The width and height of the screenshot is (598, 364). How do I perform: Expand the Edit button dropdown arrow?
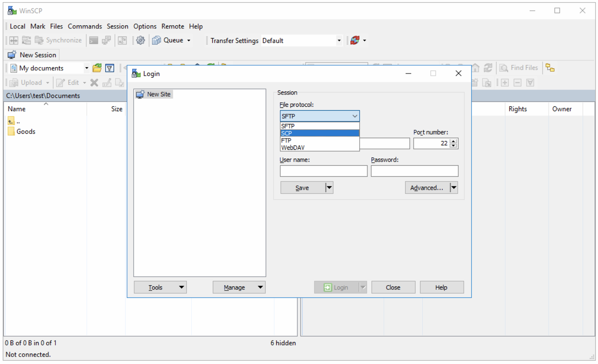[x=84, y=83]
